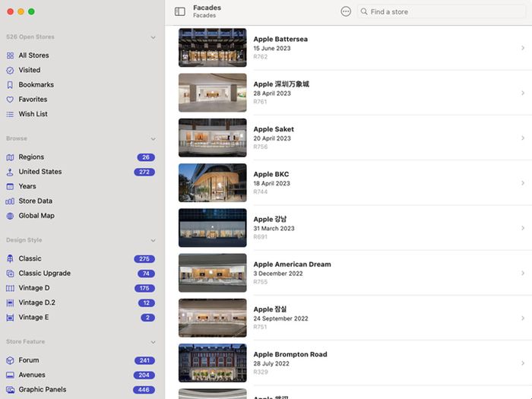This screenshot has width=532, height=399.
Task: Click the 275 badge beside Classic
Action: [144, 259]
